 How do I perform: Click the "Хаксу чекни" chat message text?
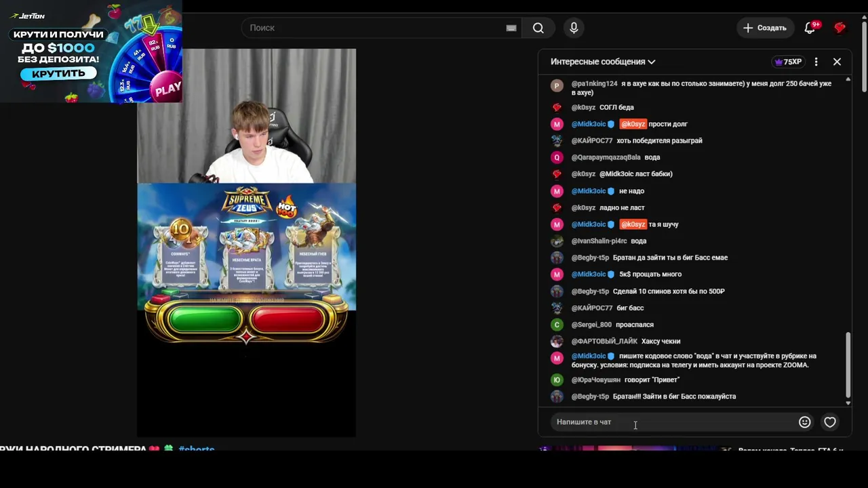(x=661, y=342)
